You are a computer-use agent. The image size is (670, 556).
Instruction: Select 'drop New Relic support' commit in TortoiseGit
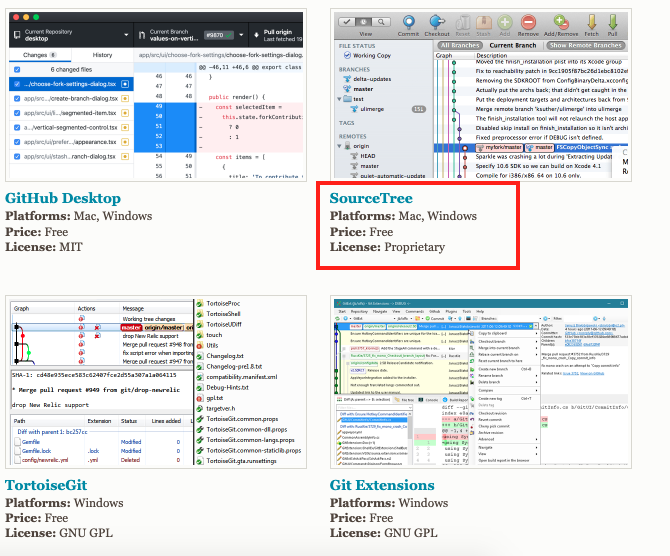pos(150,336)
